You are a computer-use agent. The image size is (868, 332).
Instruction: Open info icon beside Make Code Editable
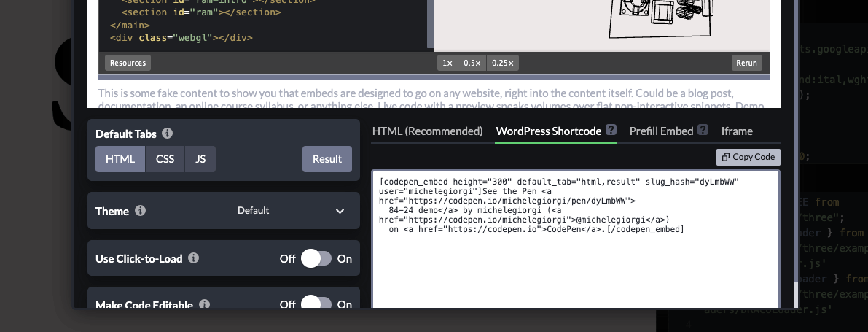(204, 304)
